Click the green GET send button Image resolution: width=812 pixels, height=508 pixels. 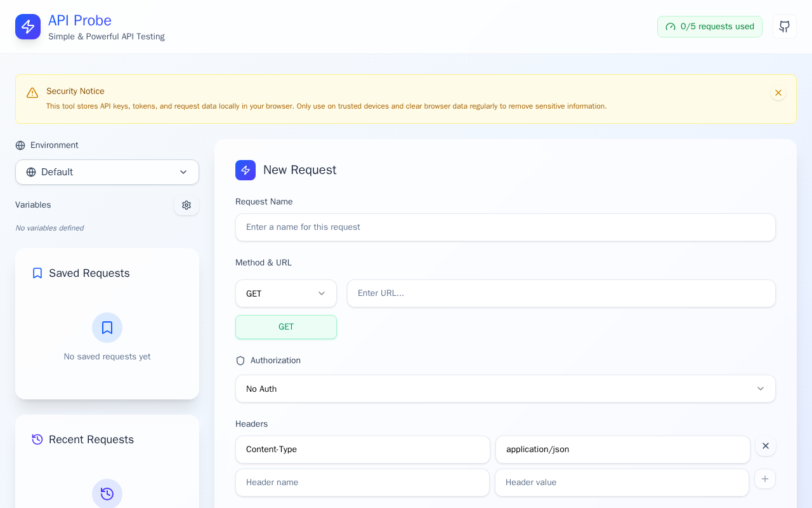click(x=286, y=327)
